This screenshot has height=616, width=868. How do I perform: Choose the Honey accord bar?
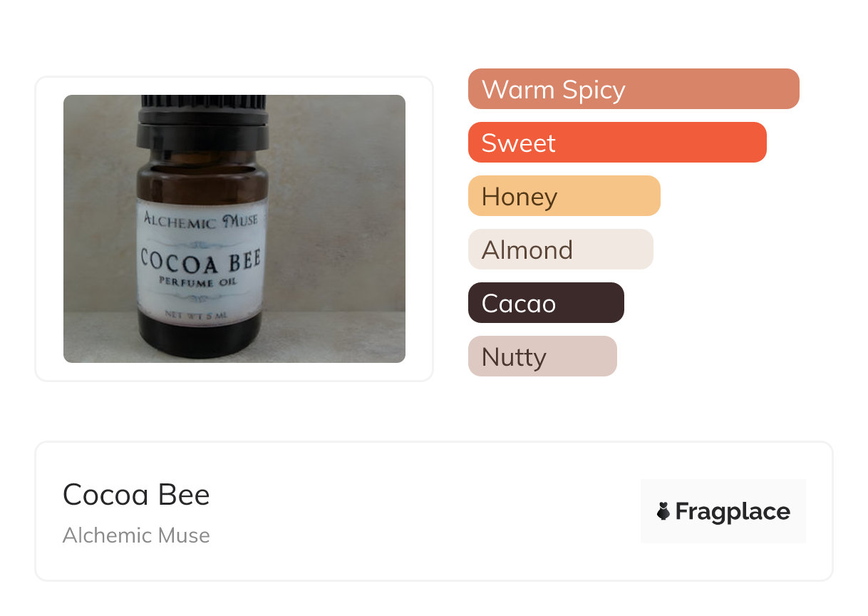click(x=564, y=196)
